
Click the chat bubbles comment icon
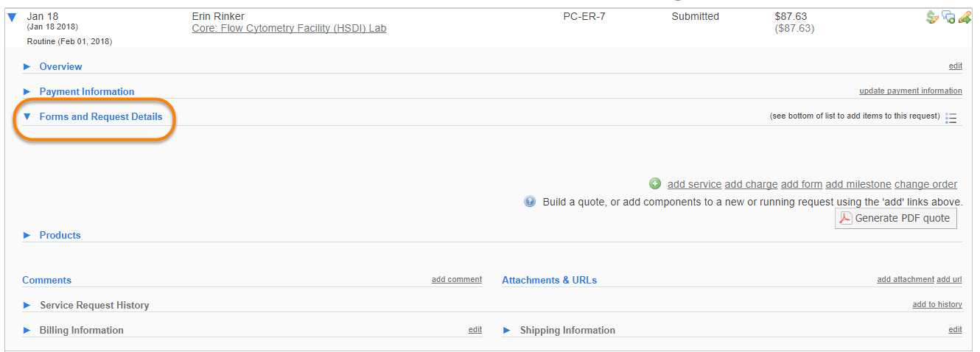(x=948, y=17)
